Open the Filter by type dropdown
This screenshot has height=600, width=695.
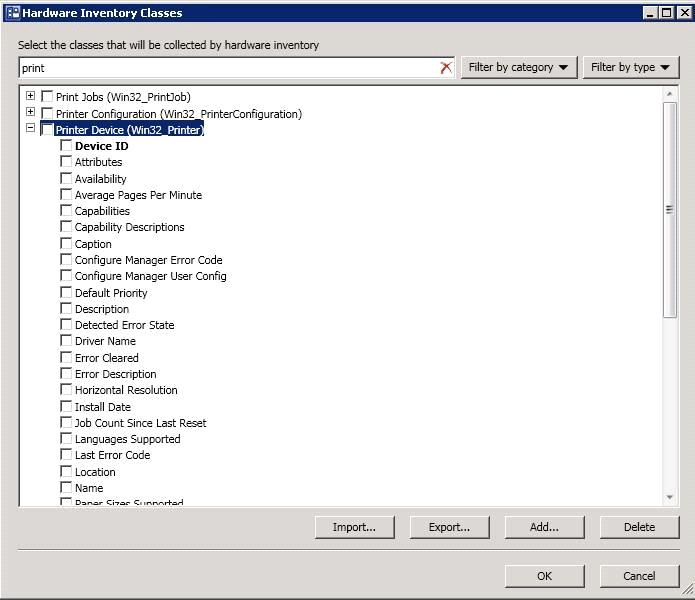[x=631, y=67]
